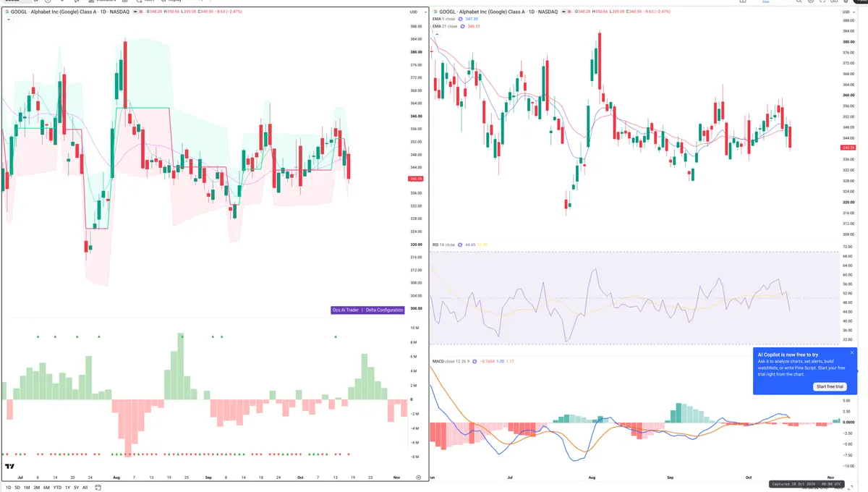Image resolution: width=868 pixels, height=492 pixels.
Task: Click the EMA 21 close legend label
Action: pyautogui.click(x=445, y=26)
